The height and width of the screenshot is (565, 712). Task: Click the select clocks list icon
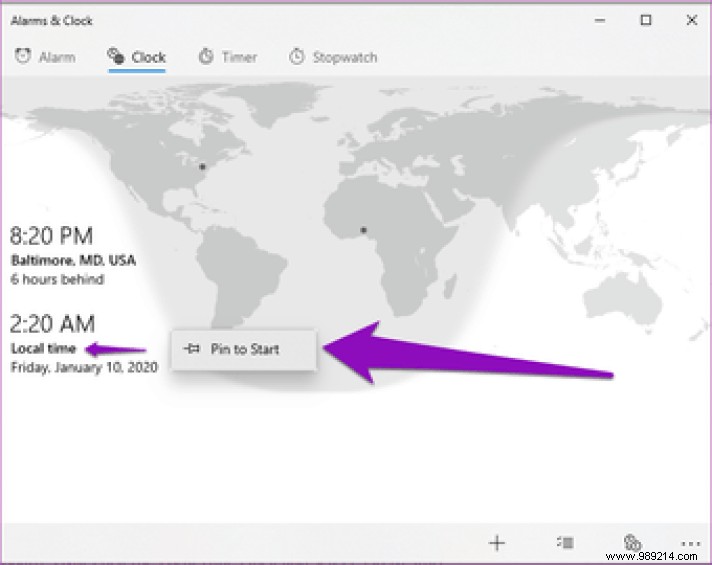[565, 542]
